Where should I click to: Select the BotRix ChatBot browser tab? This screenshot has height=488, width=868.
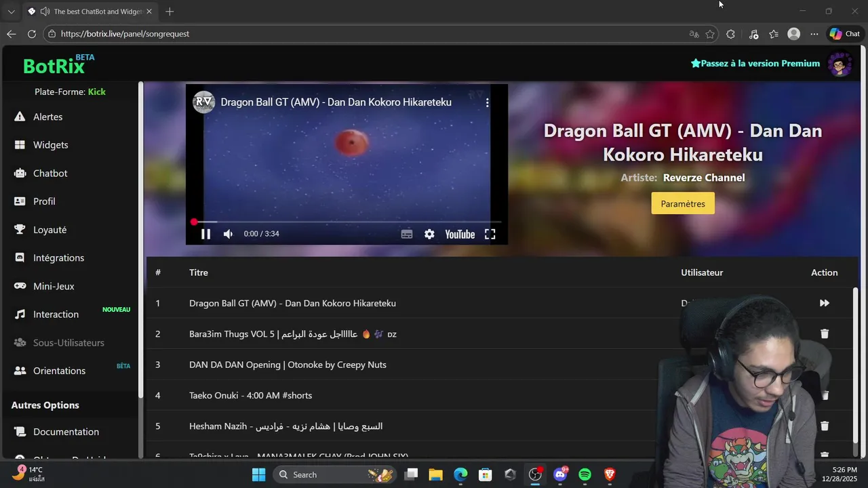click(88, 12)
